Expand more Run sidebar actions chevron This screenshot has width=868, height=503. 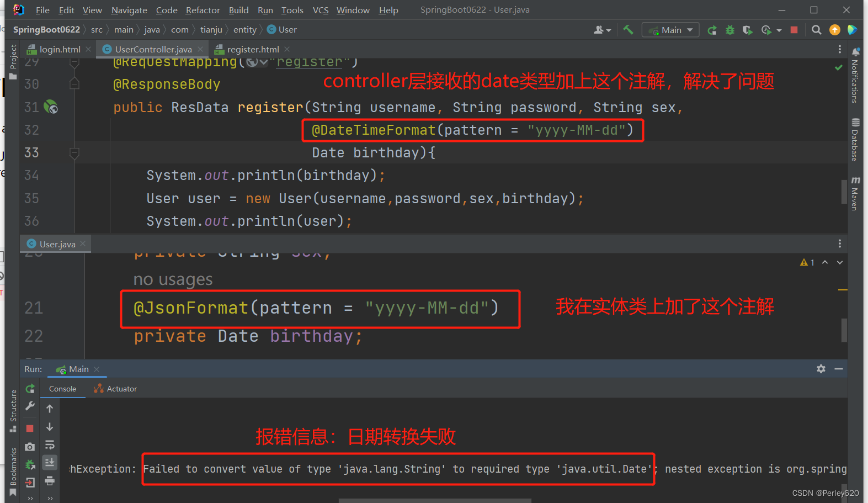(x=30, y=498)
